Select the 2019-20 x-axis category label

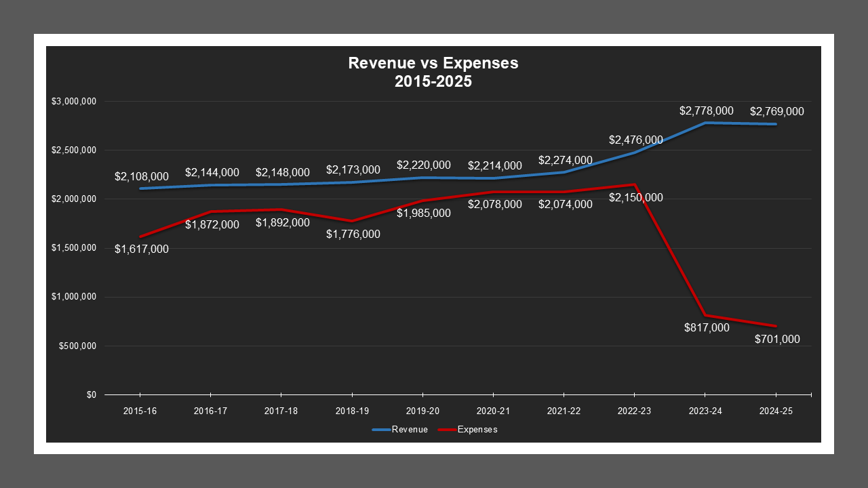pyautogui.click(x=422, y=411)
